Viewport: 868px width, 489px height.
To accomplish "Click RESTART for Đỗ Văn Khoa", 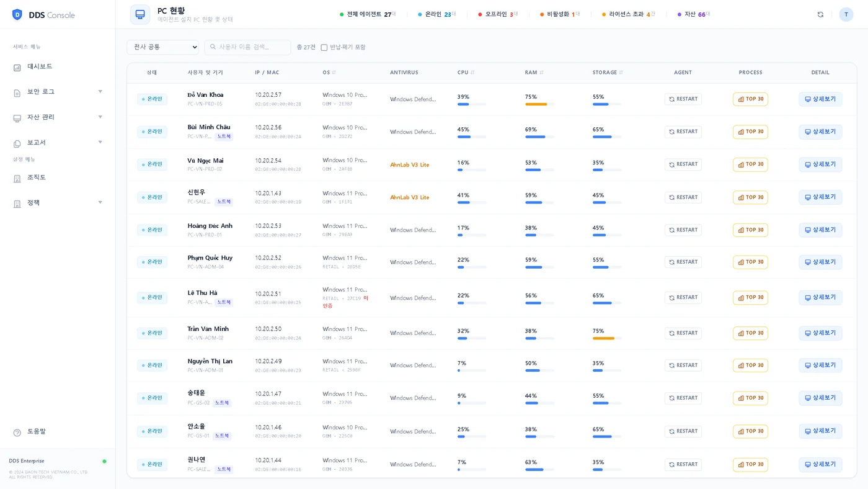I will coord(683,99).
